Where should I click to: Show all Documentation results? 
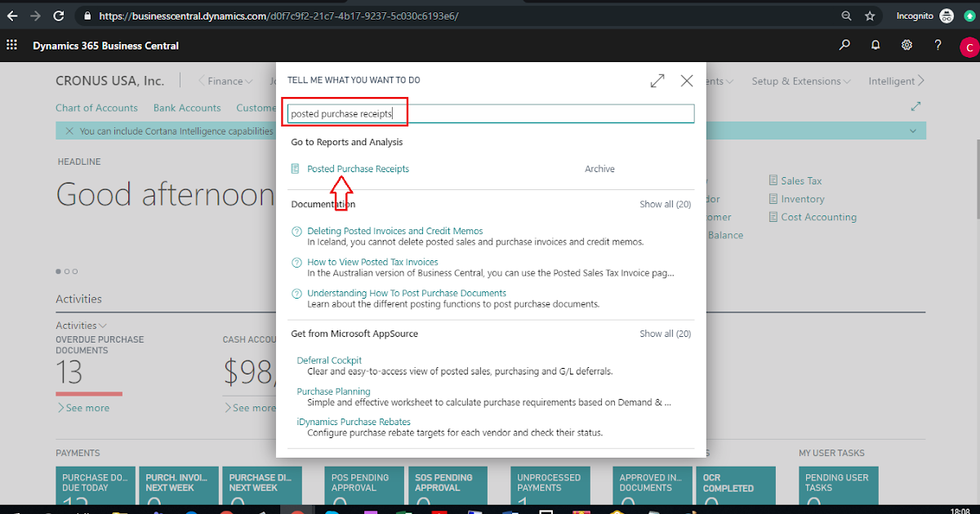(665, 204)
